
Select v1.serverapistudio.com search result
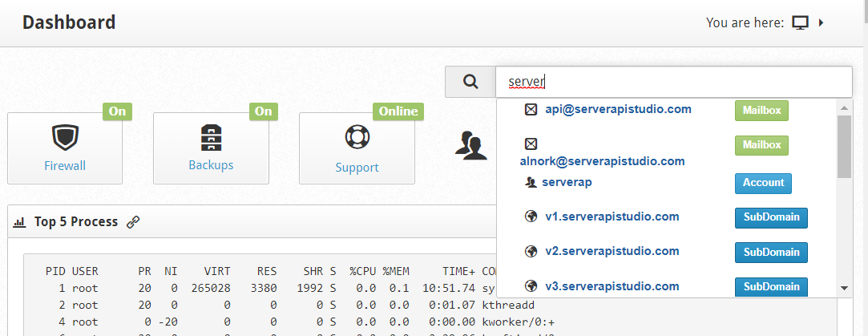point(612,217)
